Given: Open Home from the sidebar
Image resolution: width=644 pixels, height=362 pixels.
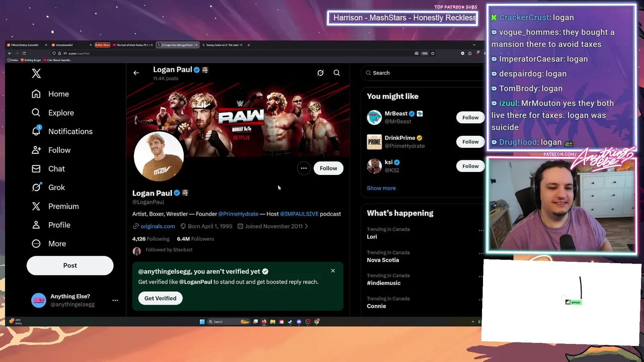Looking at the screenshot, I should pos(50,94).
